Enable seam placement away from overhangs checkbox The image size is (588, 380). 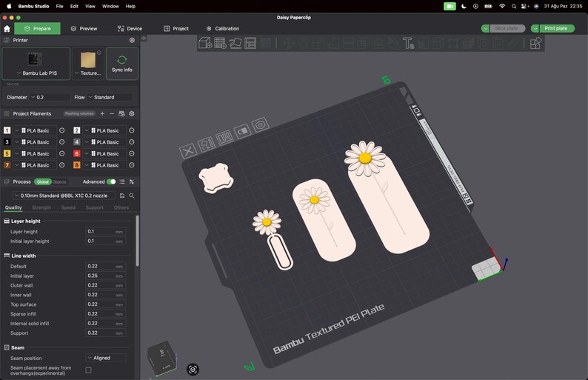point(89,370)
